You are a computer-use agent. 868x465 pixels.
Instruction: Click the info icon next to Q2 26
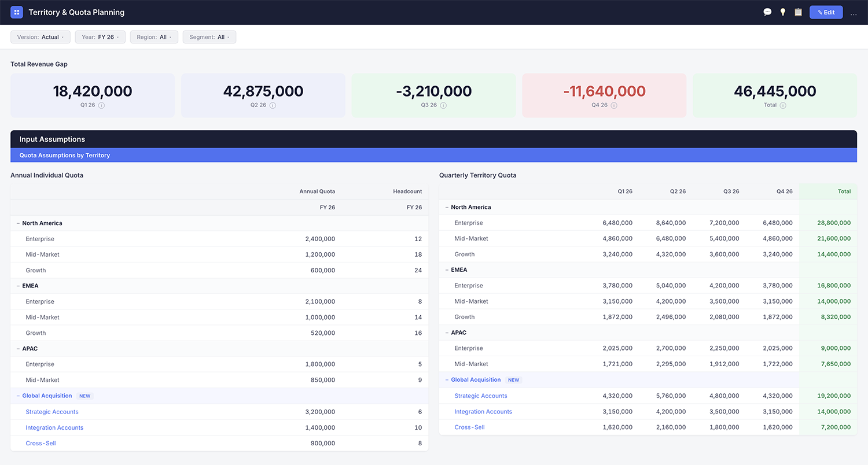(x=273, y=105)
